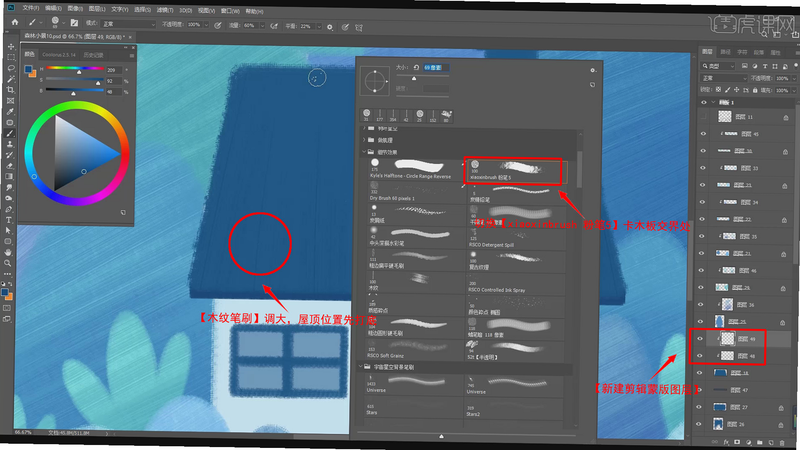Add layer style fx icon
Image resolution: width=800 pixels, height=450 pixels.
pyautogui.click(x=726, y=442)
